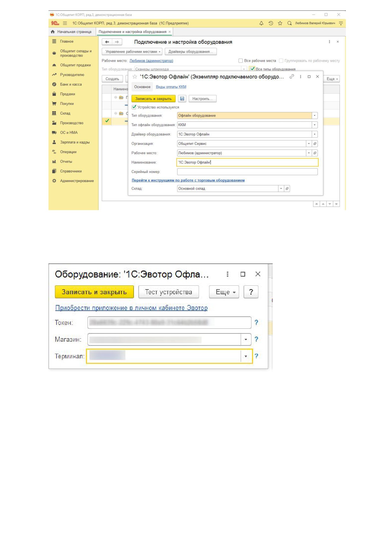The image size is (392, 555).
Task: Jump to list end arrow icon
Action: (336, 204)
